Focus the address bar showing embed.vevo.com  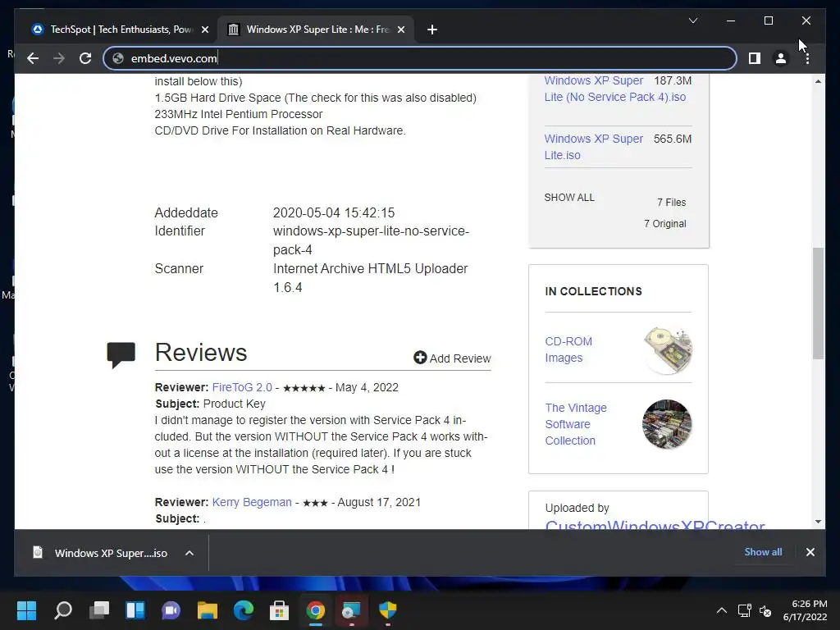[x=420, y=58]
